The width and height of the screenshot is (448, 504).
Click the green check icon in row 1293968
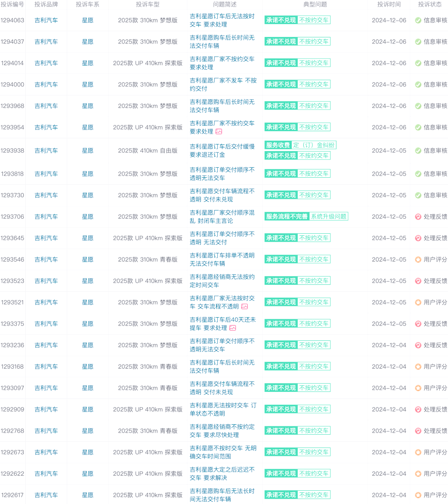pos(418,106)
